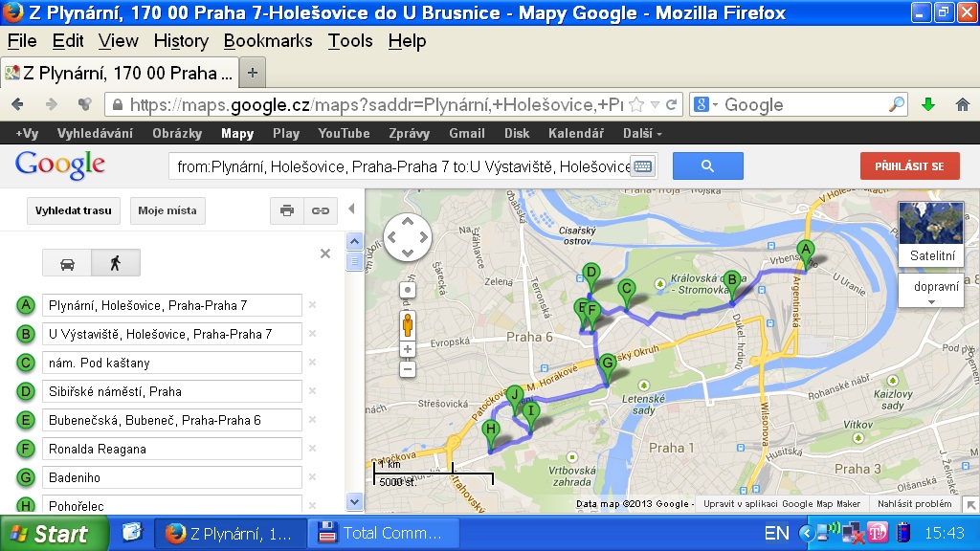
Task: Click the Moje místa button
Action: coord(167,210)
